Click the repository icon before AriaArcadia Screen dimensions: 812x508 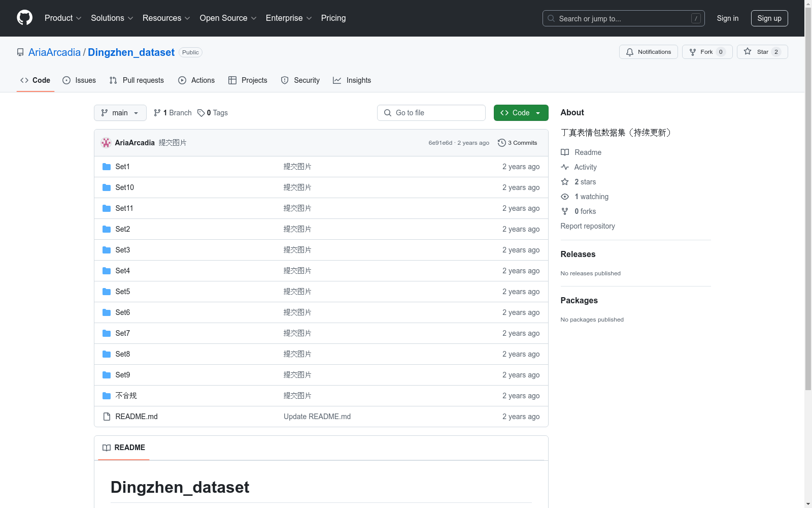(x=20, y=52)
